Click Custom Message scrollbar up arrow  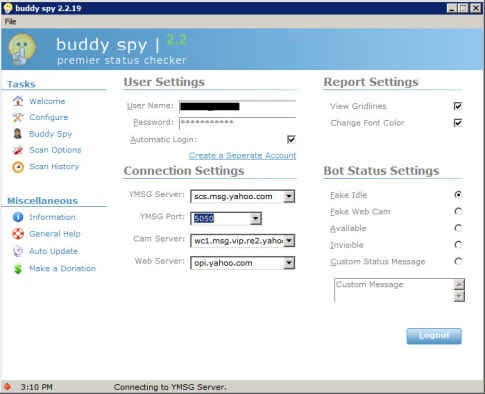pyautogui.click(x=459, y=284)
